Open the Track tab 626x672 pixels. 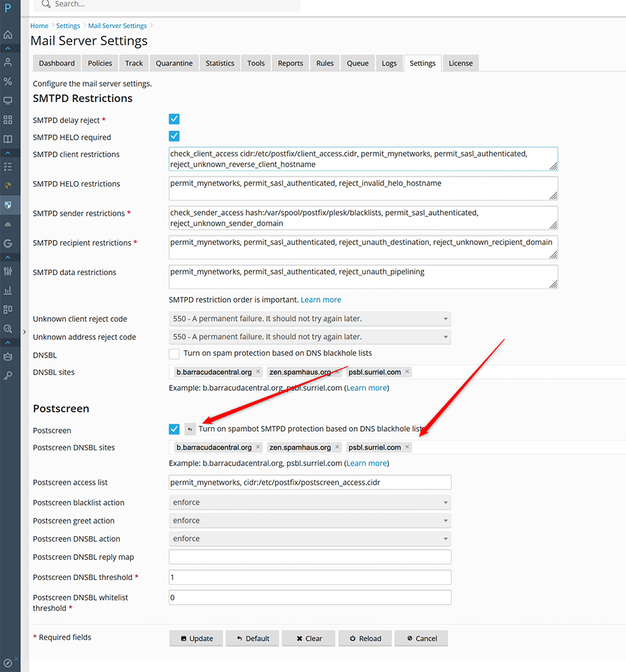click(134, 63)
